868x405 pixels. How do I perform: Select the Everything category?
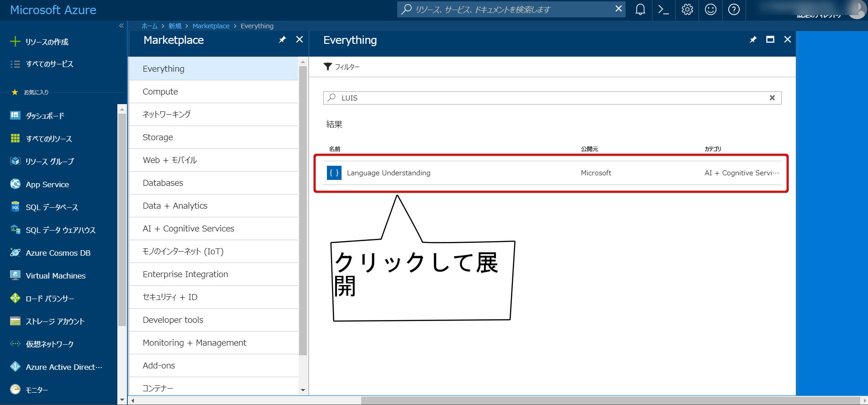pyautogui.click(x=214, y=68)
